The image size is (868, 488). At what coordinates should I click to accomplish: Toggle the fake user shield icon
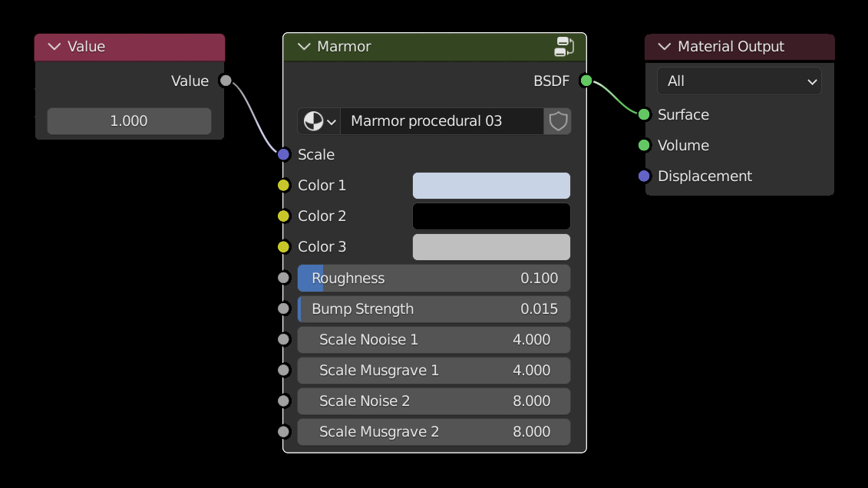point(558,121)
